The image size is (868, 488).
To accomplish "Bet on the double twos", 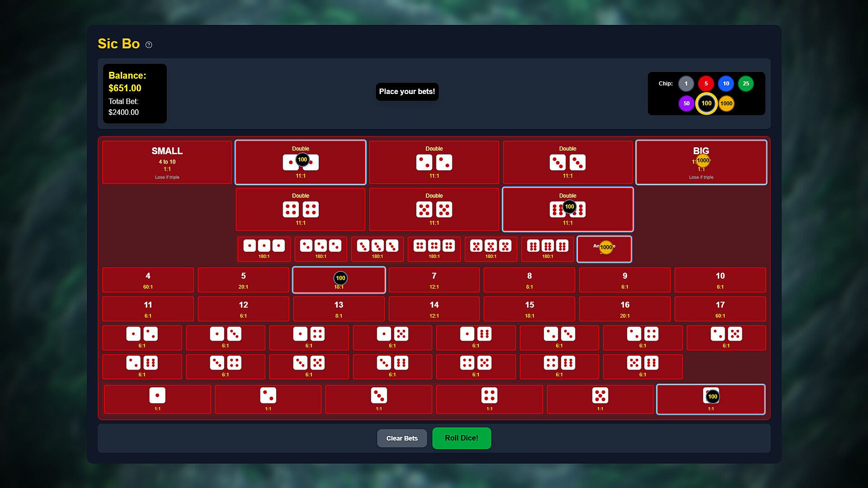I will tap(434, 162).
